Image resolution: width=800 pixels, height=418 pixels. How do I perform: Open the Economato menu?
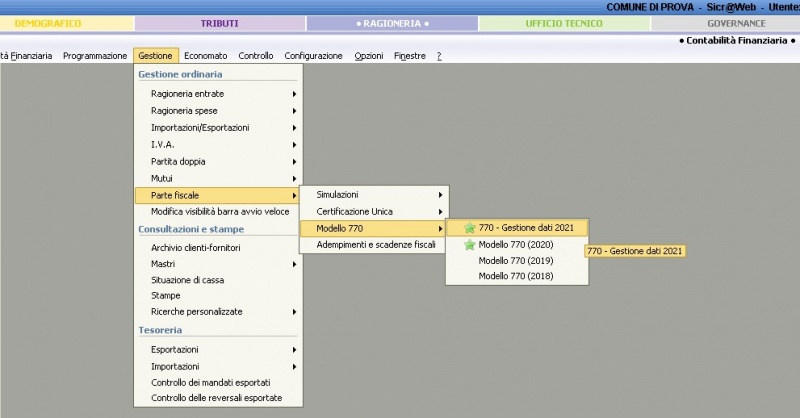click(206, 56)
